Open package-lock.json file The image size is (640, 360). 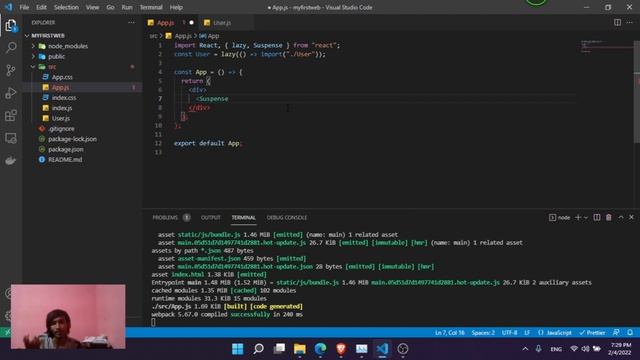tap(72, 139)
